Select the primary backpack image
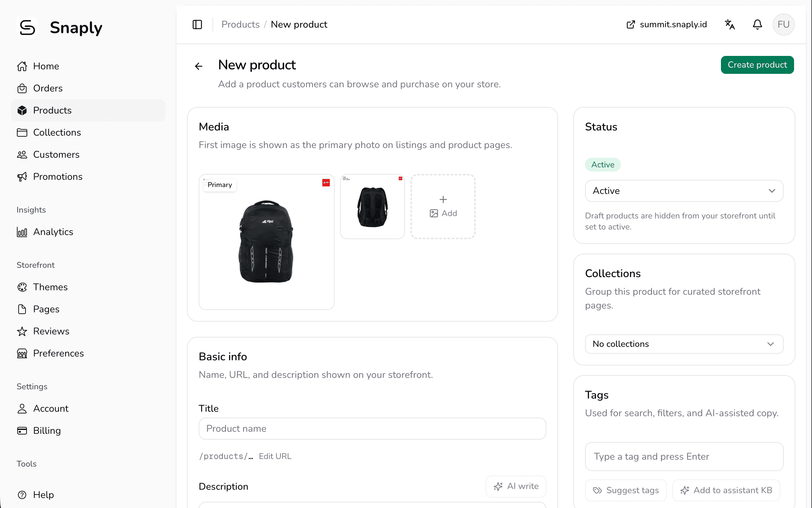The height and width of the screenshot is (508, 812). [x=267, y=242]
